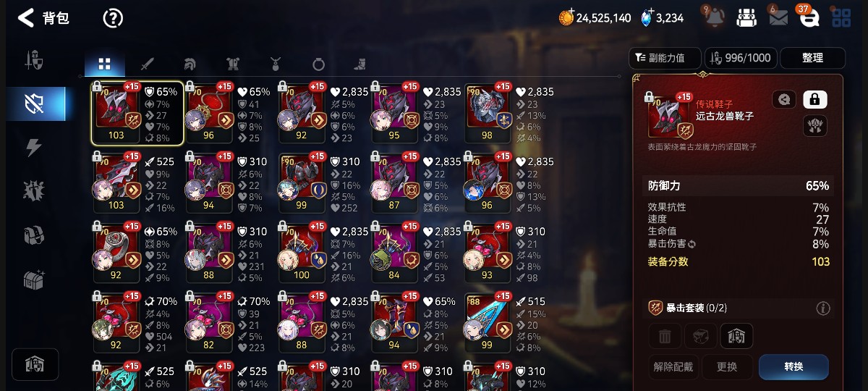868x391 pixels.
Task: Open the mail envelope icon
Action: [778, 17]
